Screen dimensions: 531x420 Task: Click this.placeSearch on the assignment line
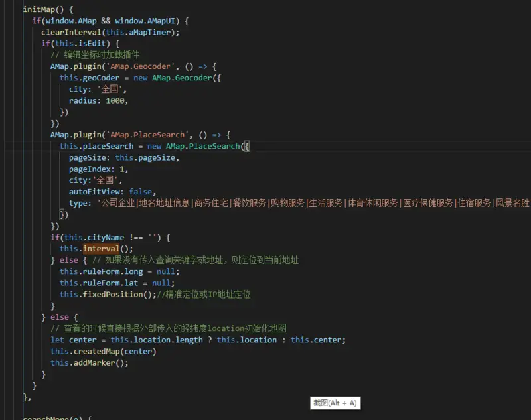(x=96, y=146)
